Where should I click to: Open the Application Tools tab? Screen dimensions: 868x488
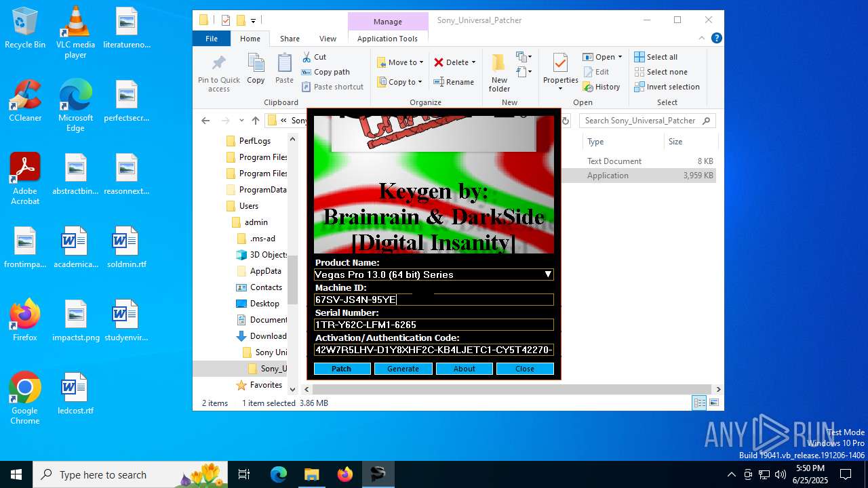pos(387,39)
